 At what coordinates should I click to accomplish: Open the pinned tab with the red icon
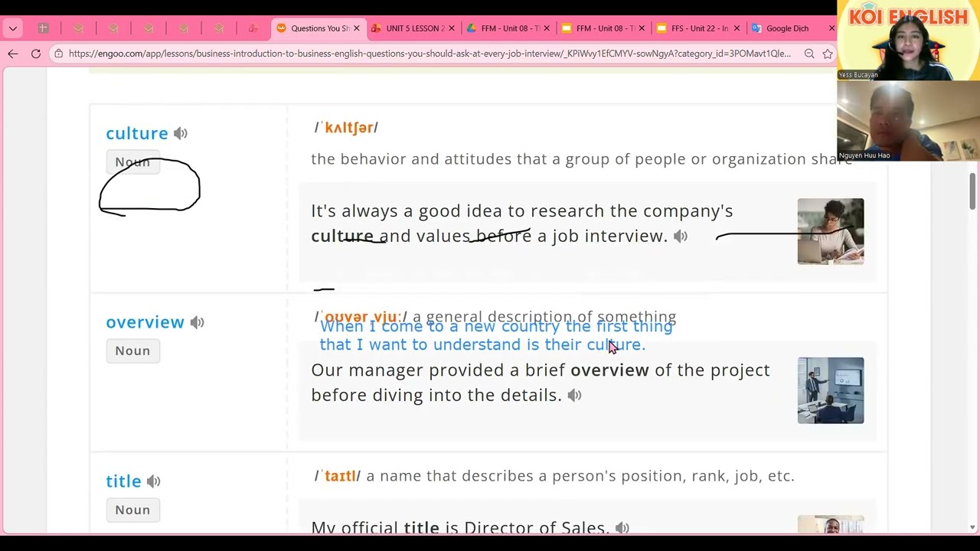click(x=253, y=28)
